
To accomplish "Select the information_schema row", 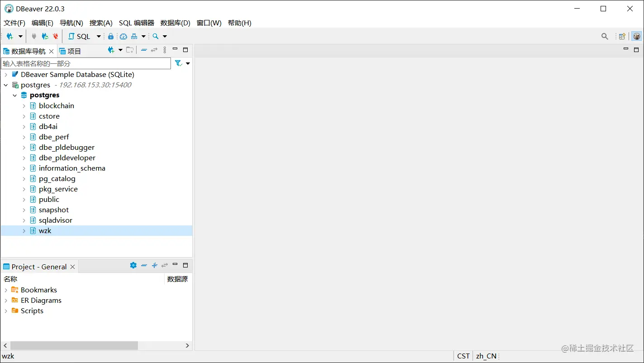I will (96, 168).
